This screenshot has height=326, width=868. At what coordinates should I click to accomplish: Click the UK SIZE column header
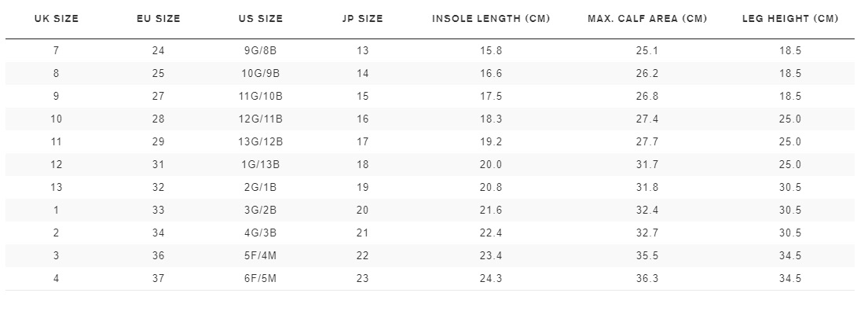click(57, 19)
